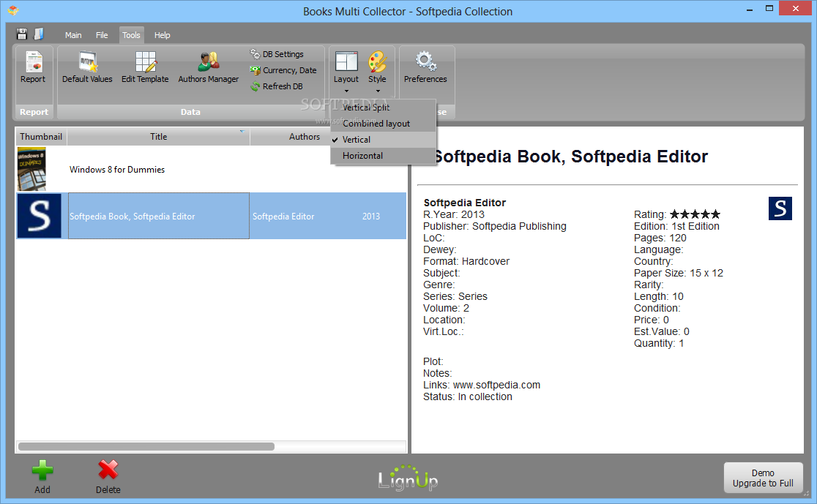Click the save floppy disk icon

[x=22, y=34]
